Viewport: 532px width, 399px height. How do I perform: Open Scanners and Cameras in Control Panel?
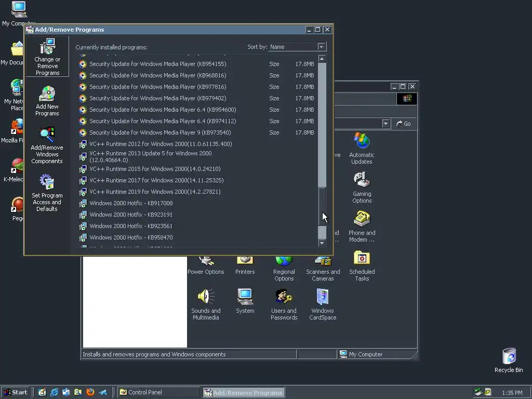[323, 268]
